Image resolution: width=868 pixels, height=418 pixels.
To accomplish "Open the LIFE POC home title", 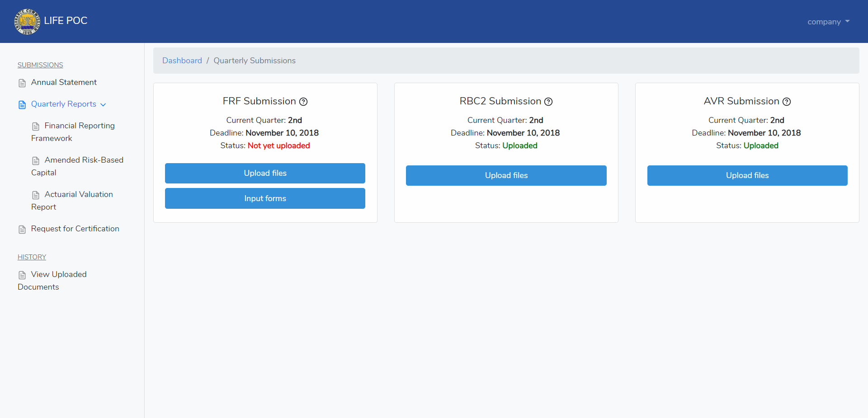I will pos(66,21).
